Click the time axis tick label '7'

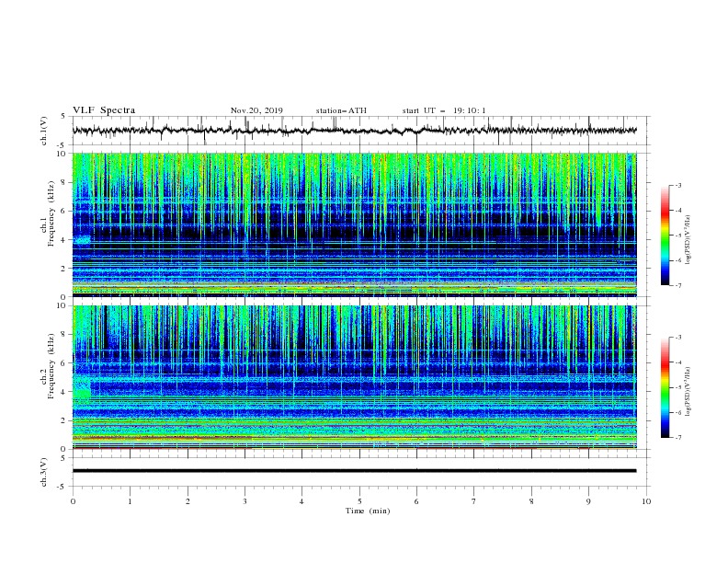pyautogui.click(x=474, y=501)
